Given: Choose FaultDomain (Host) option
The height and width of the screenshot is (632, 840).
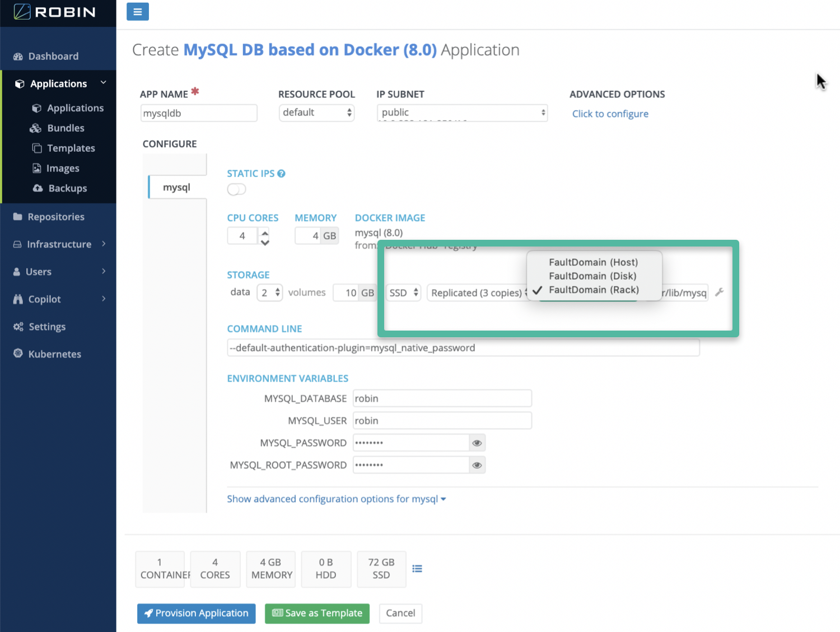Looking at the screenshot, I should [x=594, y=262].
